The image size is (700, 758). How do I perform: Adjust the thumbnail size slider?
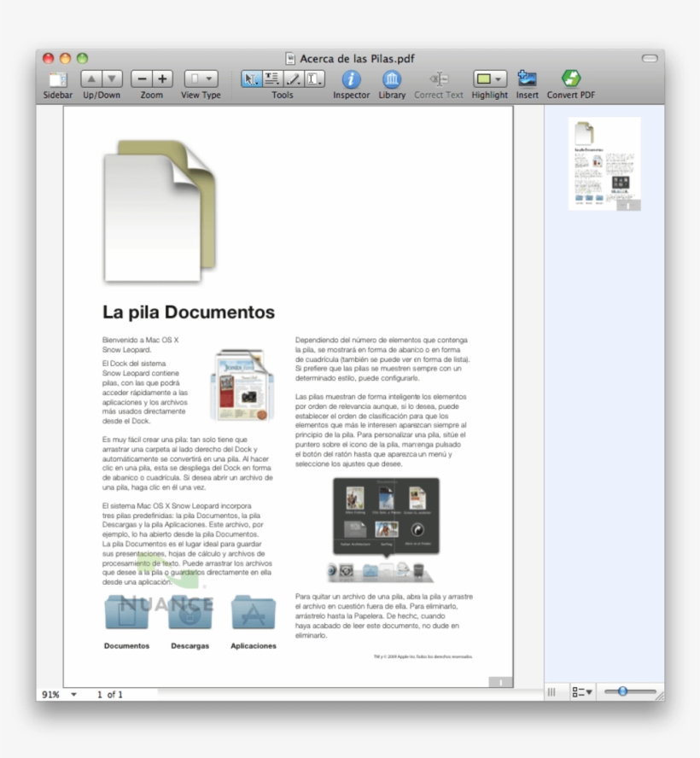click(x=624, y=691)
